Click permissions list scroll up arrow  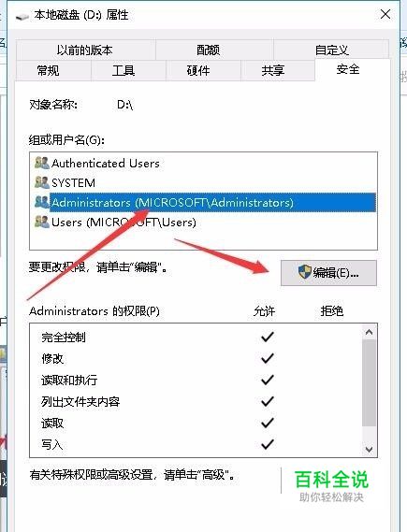point(369,332)
